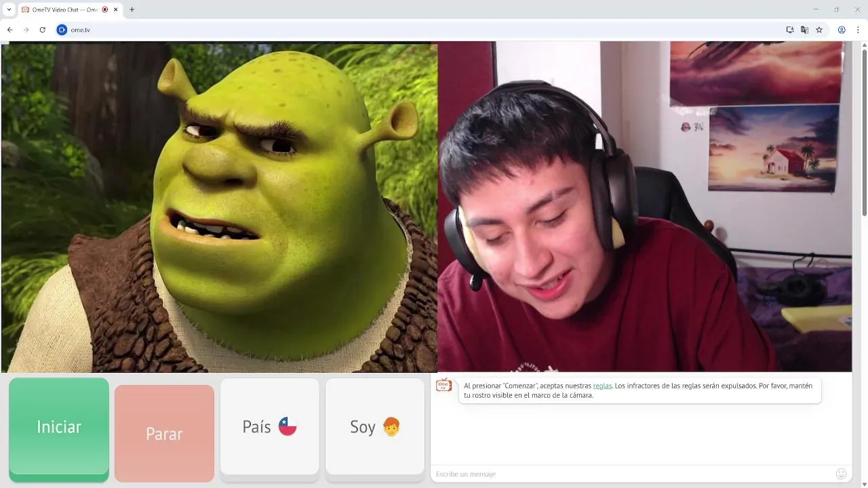The width and height of the screenshot is (868, 488).
Task: Close the OmeTV Video Chat tab
Action: [117, 9]
